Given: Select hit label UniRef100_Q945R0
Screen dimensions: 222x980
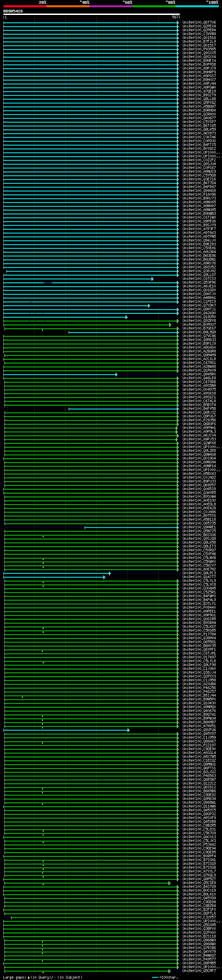Looking at the screenshot, I should coord(199,374).
